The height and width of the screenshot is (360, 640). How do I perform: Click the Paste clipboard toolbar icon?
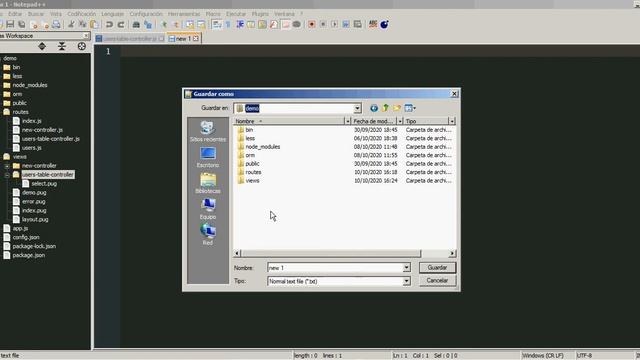(x=94, y=24)
